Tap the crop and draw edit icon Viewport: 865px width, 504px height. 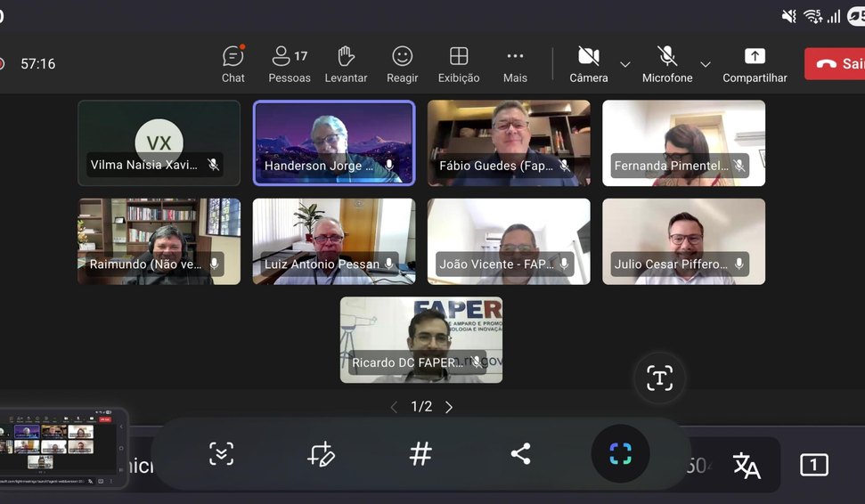click(321, 454)
